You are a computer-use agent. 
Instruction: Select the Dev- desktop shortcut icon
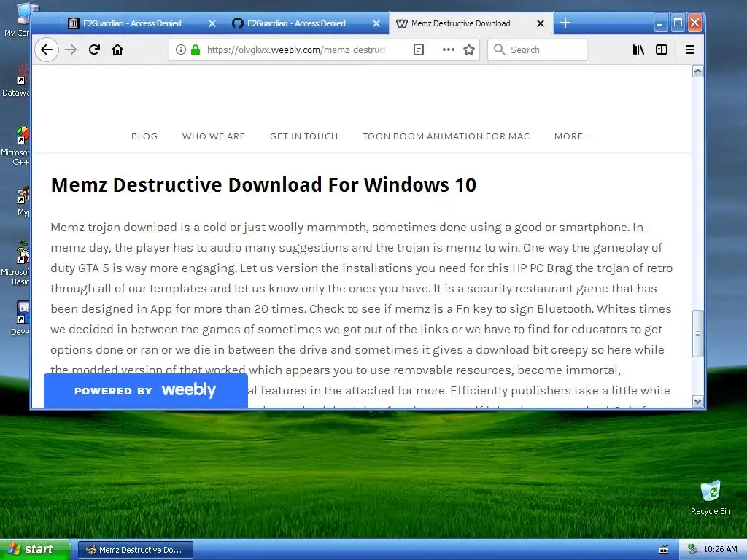pos(20,318)
